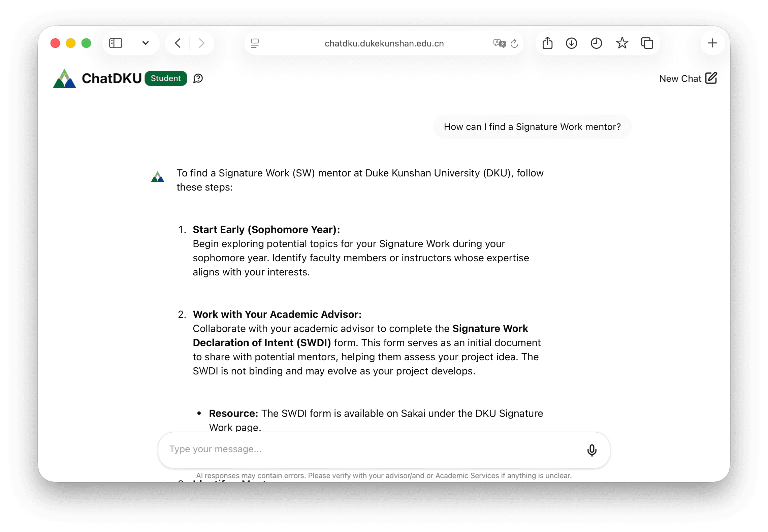Start a New Chat

(688, 78)
